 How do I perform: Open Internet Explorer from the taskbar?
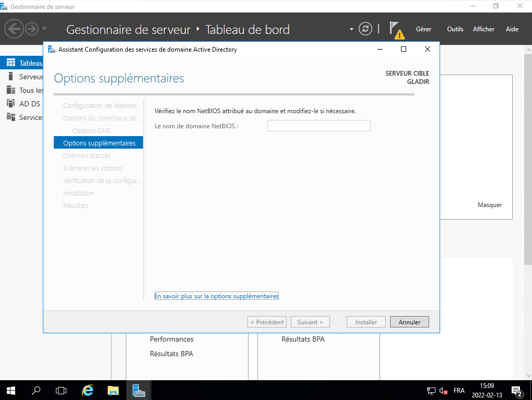pos(88,390)
